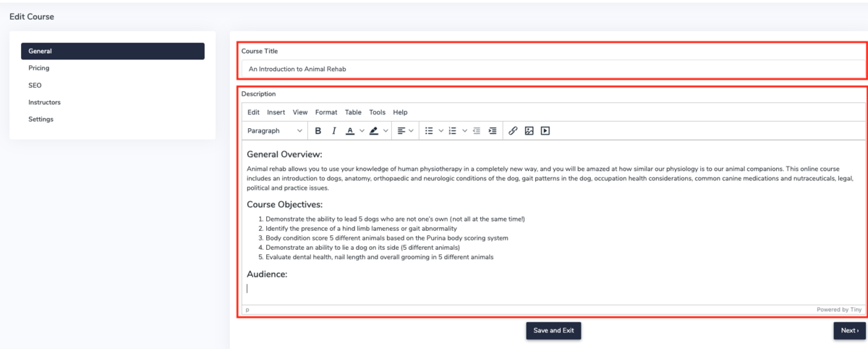Open the Paragraph block format dropdown
The height and width of the screenshot is (349, 868).
(275, 131)
